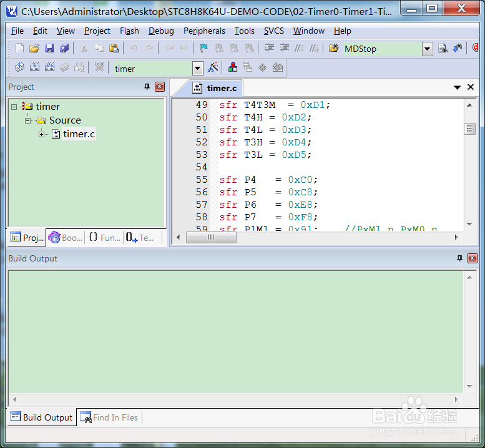The height and width of the screenshot is (448, 485).
Task: Click the Translate current file icon
Action: point(19,67)
